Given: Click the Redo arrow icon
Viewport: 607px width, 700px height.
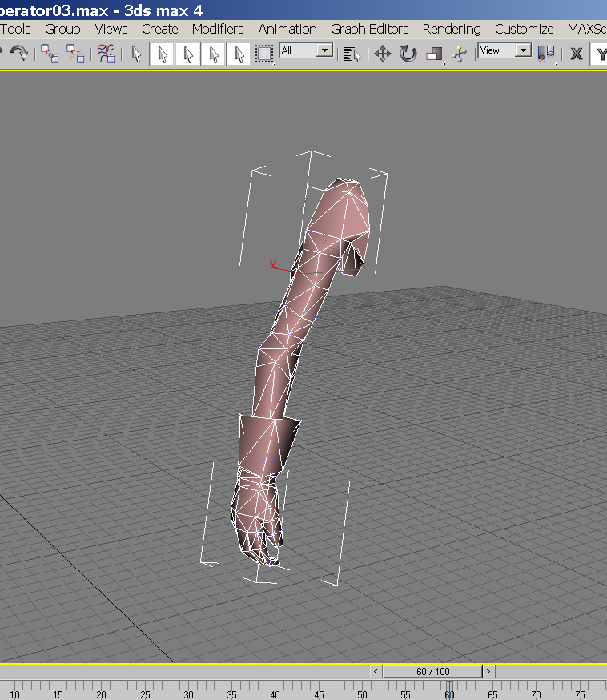Looking at the screenshot, I should [18, 54].
